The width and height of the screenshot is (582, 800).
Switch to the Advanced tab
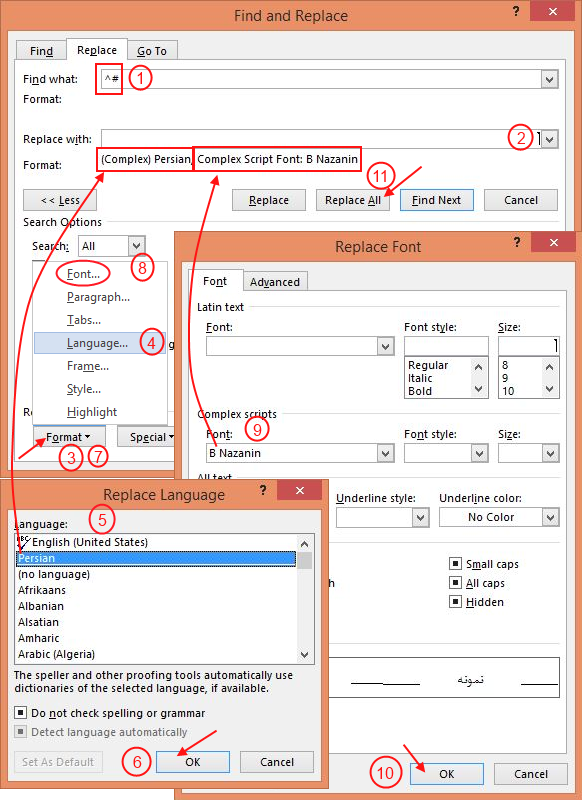coord(275,282)
